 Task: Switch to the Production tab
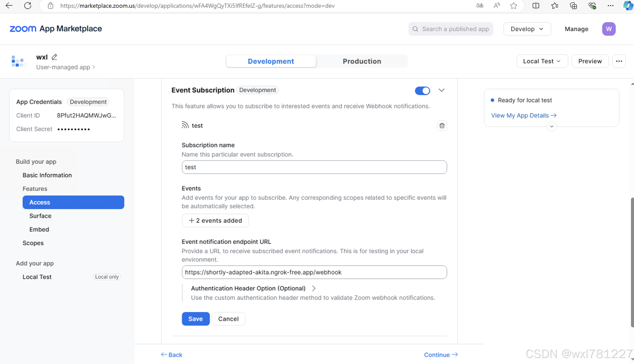pos(362,61)
